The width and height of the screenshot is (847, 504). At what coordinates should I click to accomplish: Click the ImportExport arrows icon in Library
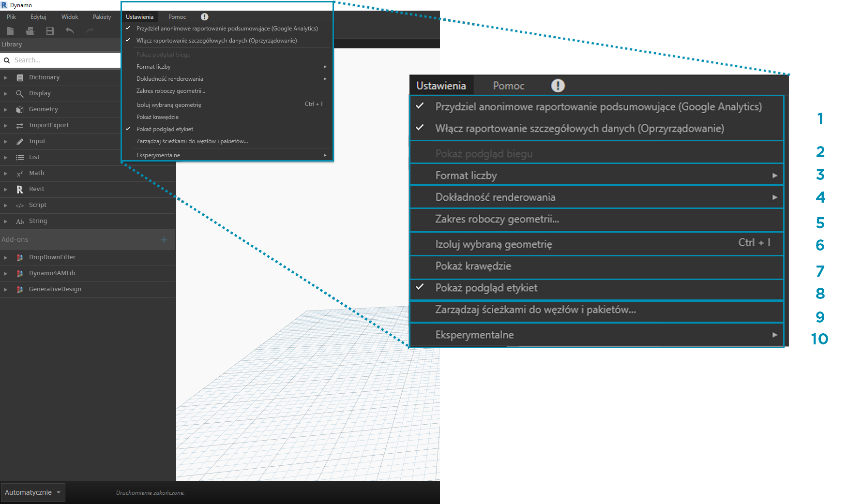click(x=20, y=125)
